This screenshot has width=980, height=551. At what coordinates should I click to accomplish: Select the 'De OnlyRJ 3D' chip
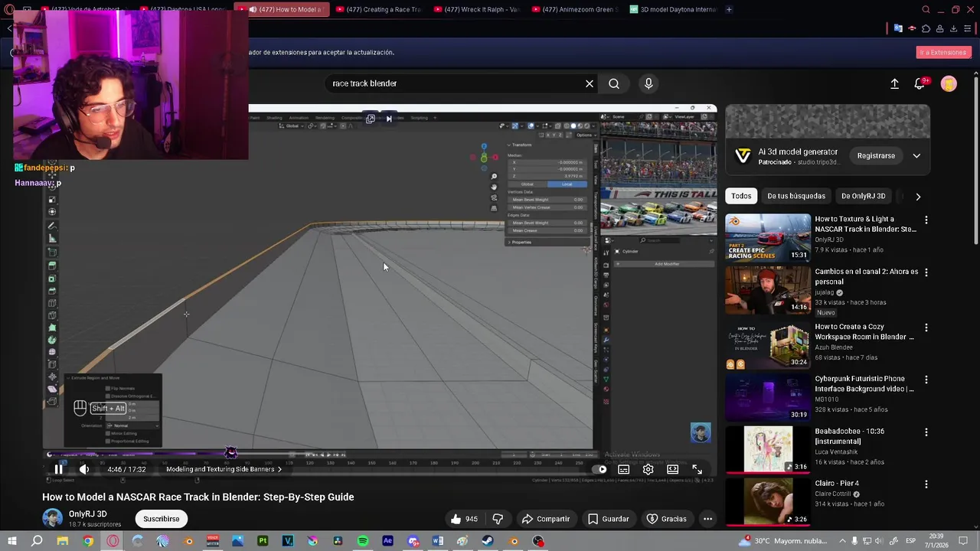(x=863, y=196)
